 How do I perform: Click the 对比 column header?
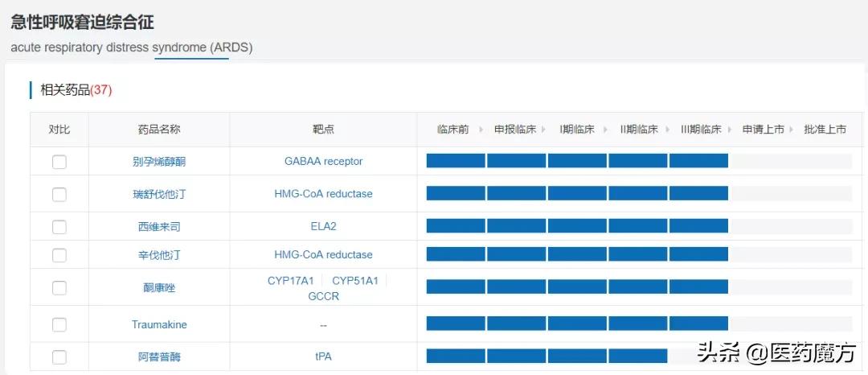[59, 130]
